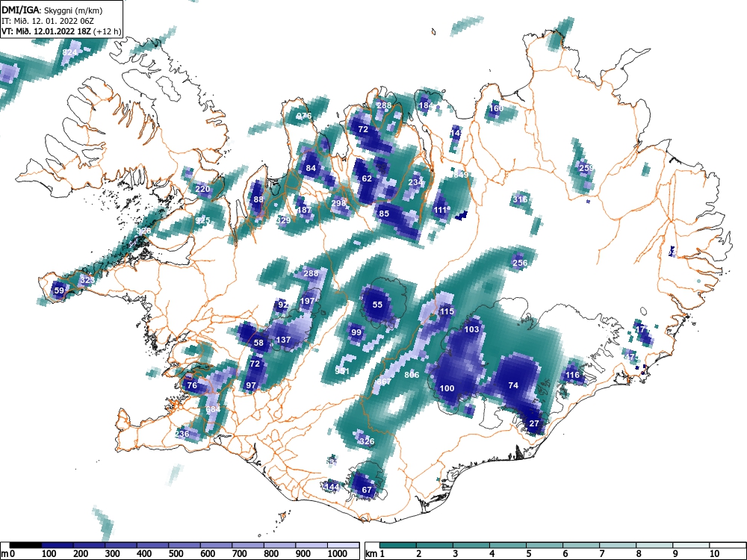The height and width of the screenshot is (560, 747).
Task: Click the visibility value 27
Action: (534, 423)
